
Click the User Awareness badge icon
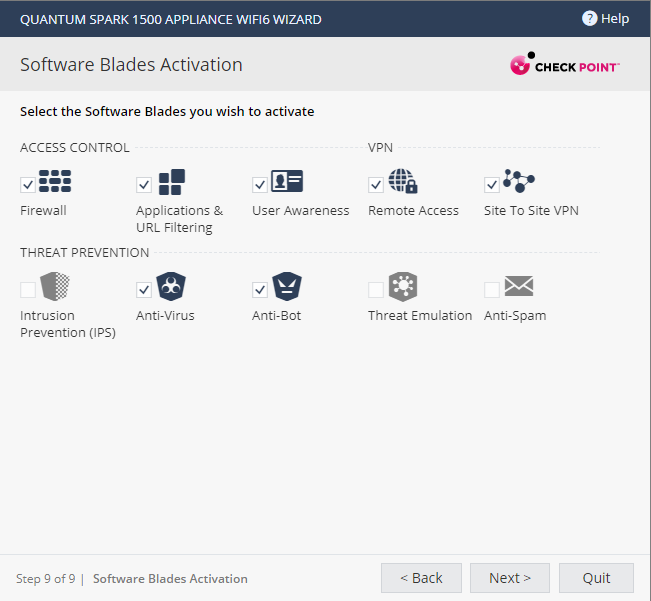(287, 182)
